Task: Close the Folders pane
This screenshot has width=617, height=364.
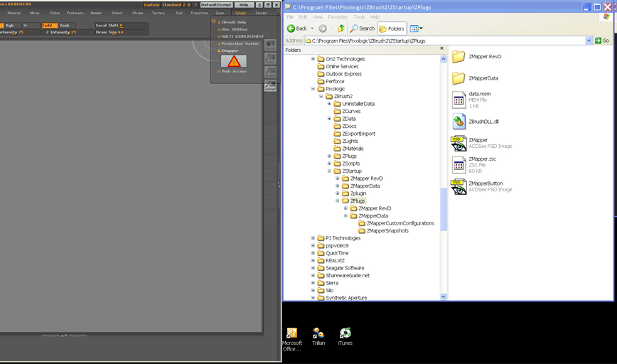Action: (441, 48)
